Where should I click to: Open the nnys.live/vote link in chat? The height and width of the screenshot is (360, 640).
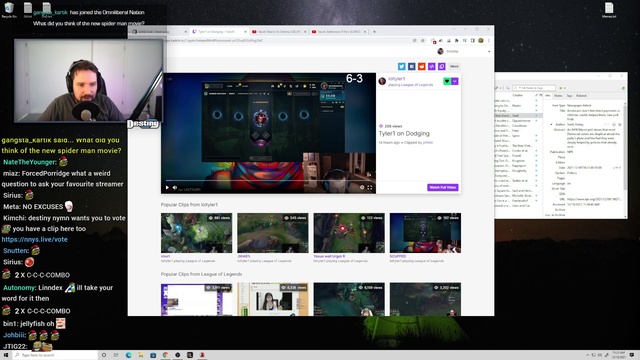tap(34, 240)
